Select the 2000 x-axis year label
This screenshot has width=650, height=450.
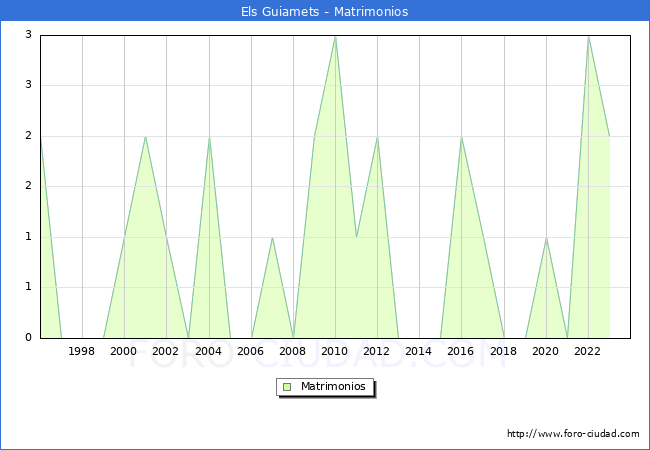click(x=124, y=351)
